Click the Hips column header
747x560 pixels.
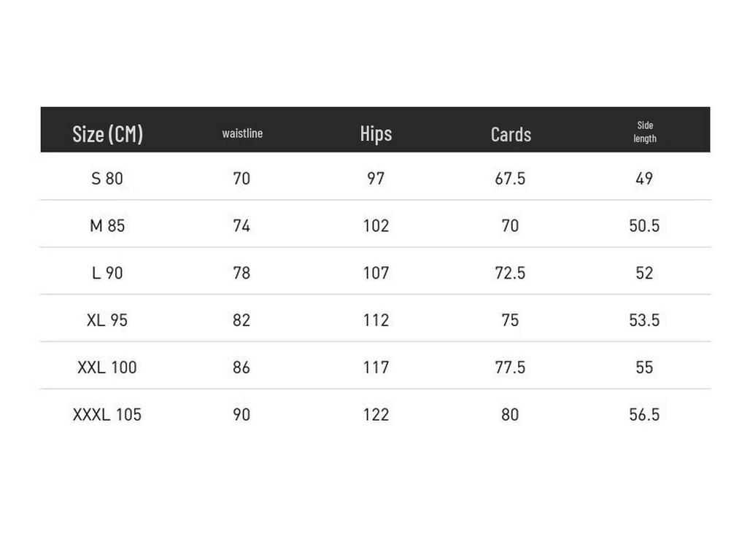(x=376, y=134)
